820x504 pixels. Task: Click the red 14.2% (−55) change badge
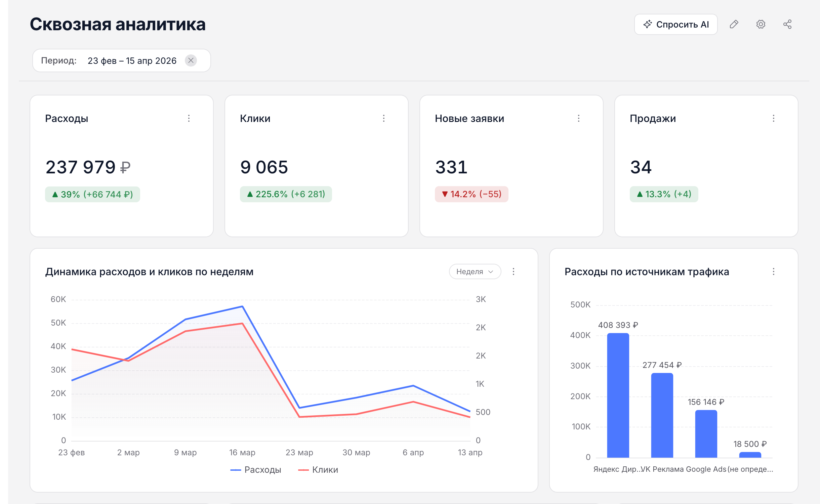[x=471, y=194]
